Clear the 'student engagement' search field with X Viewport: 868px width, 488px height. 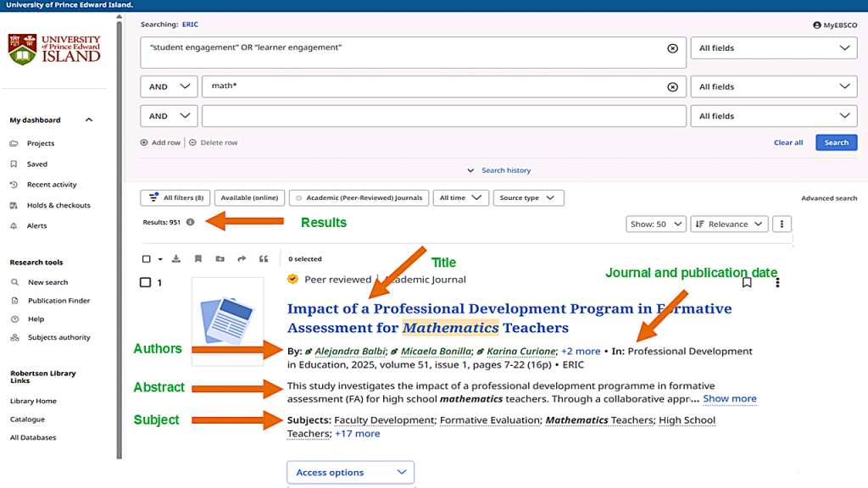[x=672, y=48]
